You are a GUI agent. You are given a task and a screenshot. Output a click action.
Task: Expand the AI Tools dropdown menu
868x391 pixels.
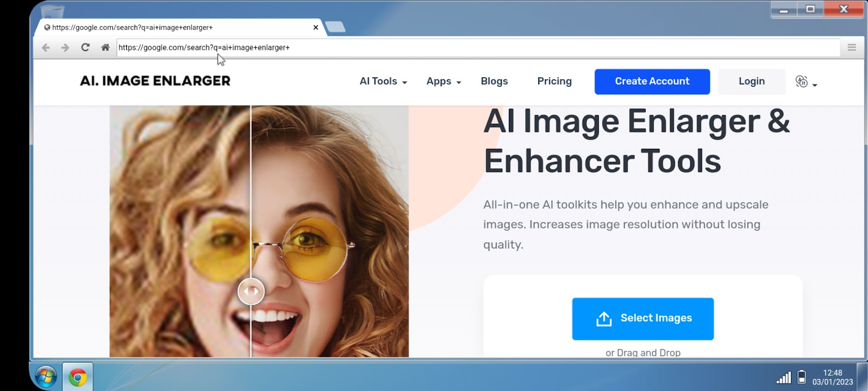pyautogui.click(x=383, y=81)
